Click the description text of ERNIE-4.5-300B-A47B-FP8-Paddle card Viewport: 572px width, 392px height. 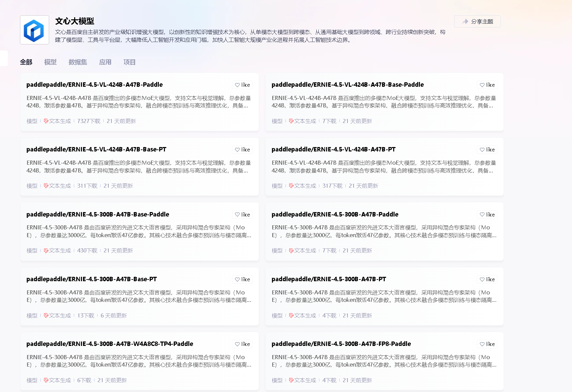tap(384, 361)
